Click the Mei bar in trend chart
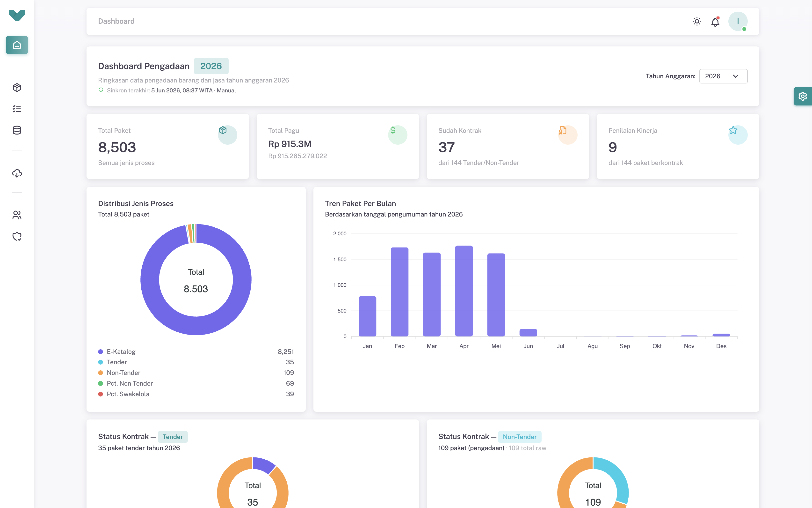Image resolution: width=812 pixels, height=508 pixels. (x=496, y=295)
